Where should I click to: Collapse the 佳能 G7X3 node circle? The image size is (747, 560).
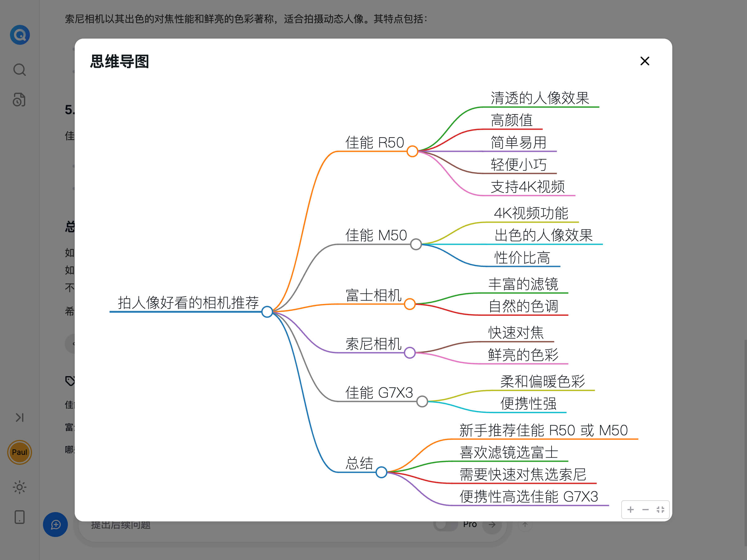point(422,401)
